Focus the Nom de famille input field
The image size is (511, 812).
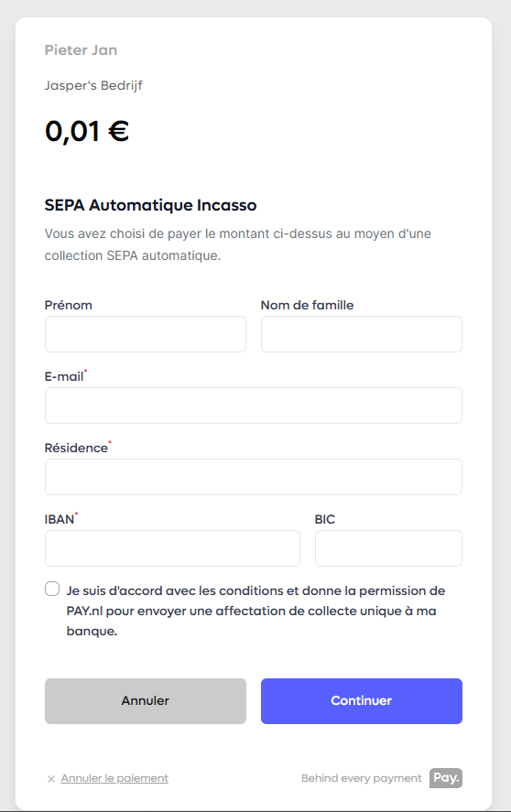[x=362, y=334]
